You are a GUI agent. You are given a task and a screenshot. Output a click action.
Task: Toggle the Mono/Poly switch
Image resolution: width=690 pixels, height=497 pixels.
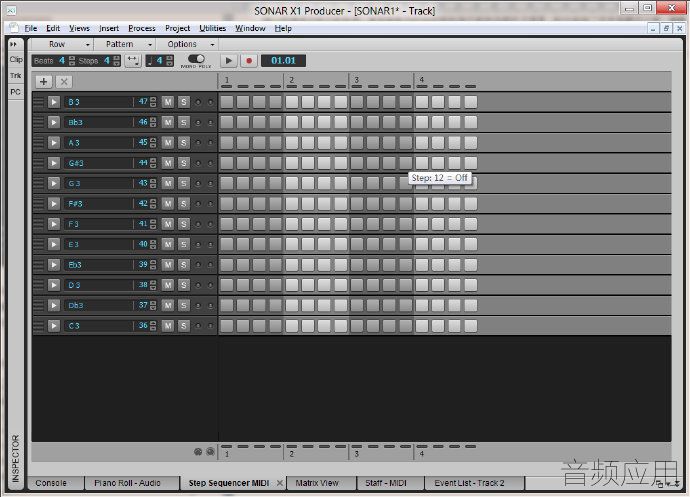click(x=196, y=59)
